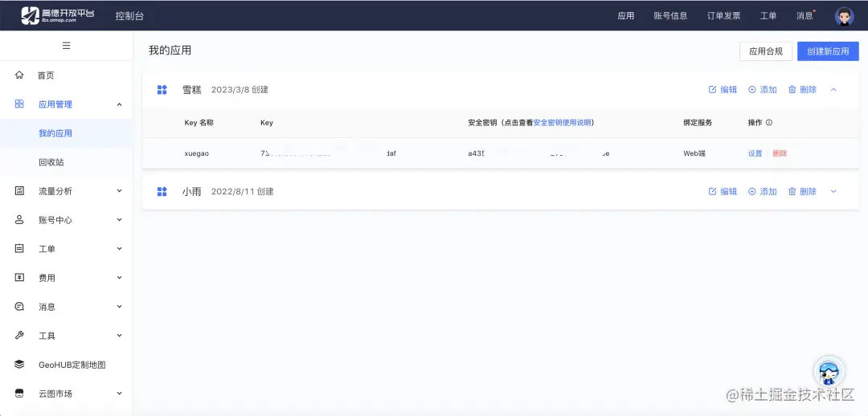Image resolution: width=868 pixels, height=416 pixels.
Task: Toggle the hamburger sidebar collapse icon
Action: [67, 45]
